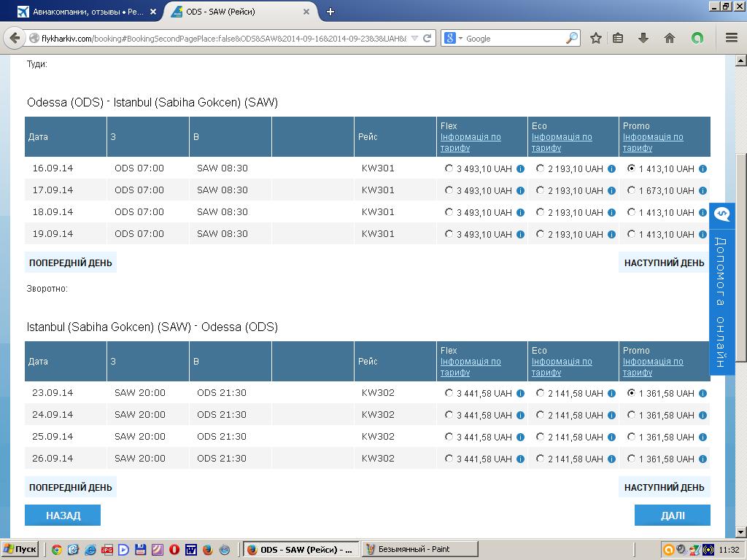
Task: Click the vertical scrollbar down arrow
Action: pos(740,532)
